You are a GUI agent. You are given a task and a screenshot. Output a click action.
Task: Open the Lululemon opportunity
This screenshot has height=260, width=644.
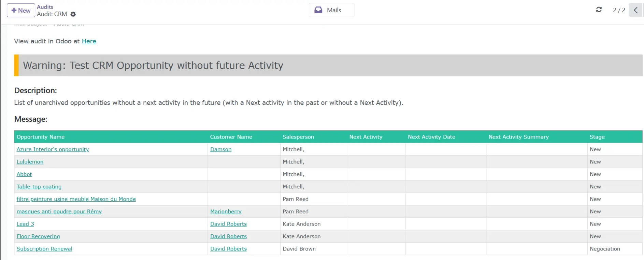[30, 162]
